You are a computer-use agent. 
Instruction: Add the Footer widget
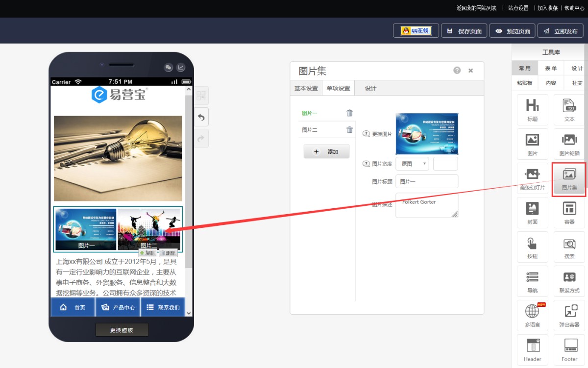pyautogui.click(x=569, y=350)
